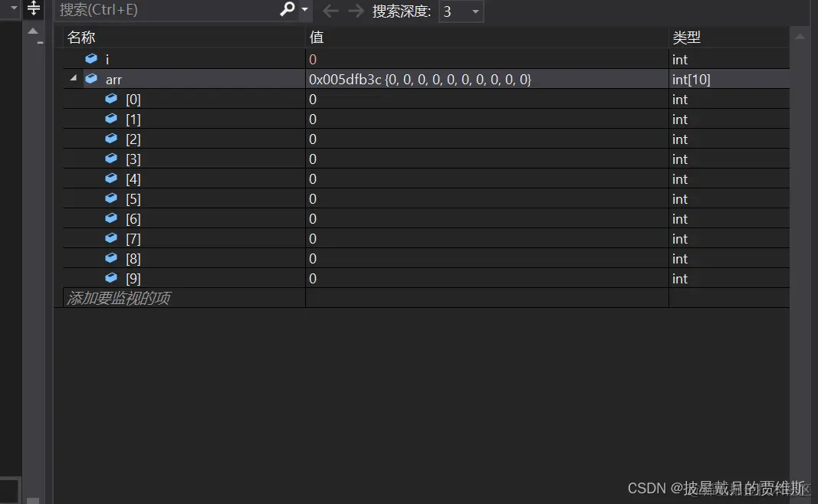
Task: Click the split pane icon at top left
Action: 34,8
